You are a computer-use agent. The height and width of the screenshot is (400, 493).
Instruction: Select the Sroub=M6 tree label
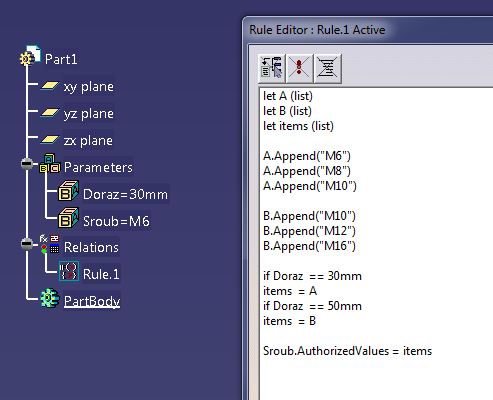(116, 221)
